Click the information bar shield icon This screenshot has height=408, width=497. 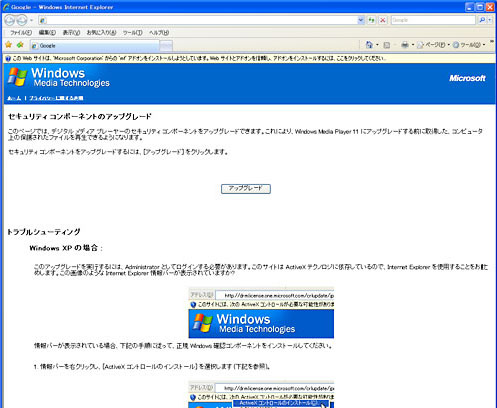pos(8,58)
